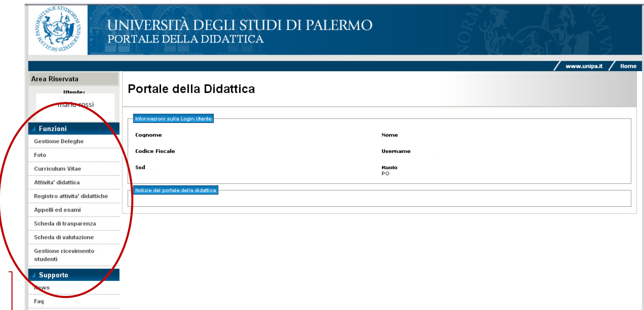644x310 pixels.
Task: Click the Cognome field label
Action: (x=148, y=135)
